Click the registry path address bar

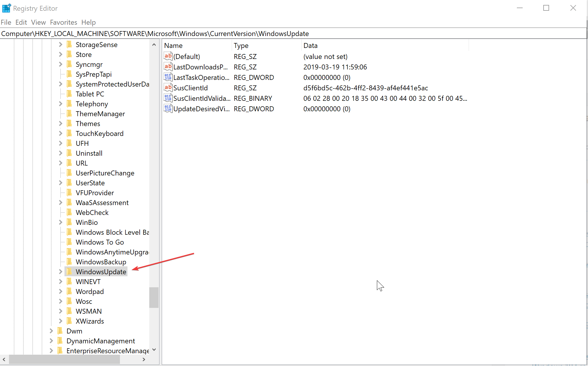tap(293, 33)
